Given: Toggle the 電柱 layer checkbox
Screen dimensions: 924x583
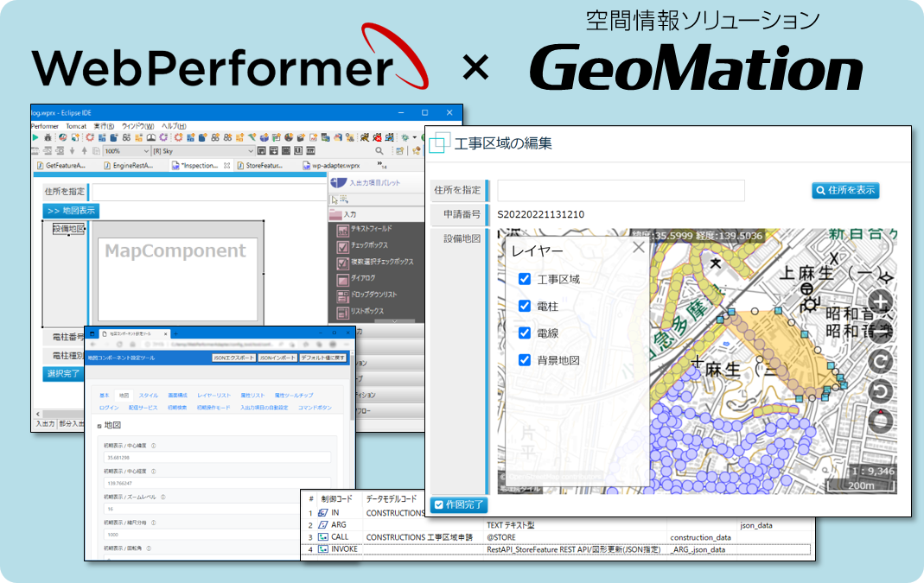Looking at the screenshot, I should (x=524, y=306).
